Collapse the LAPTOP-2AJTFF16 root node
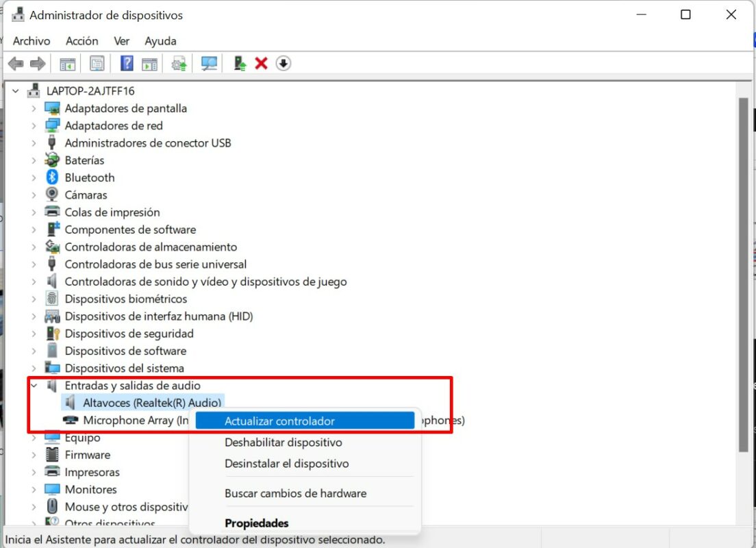The height and width of the screenshot is (548, 756). click(x=16, y=90)
